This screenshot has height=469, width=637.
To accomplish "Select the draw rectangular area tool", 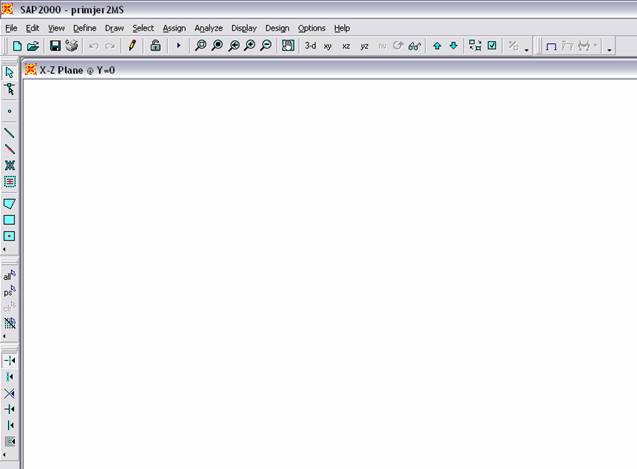I will click(x=9, y=220).
